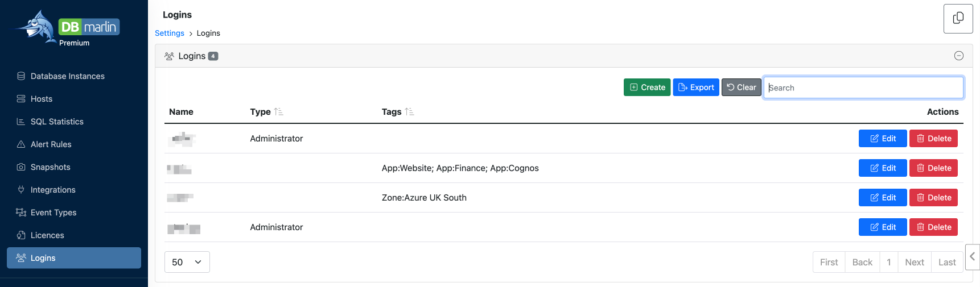Click the Integrations plug icon
The image size is (980, 287).
click(21, 190)
